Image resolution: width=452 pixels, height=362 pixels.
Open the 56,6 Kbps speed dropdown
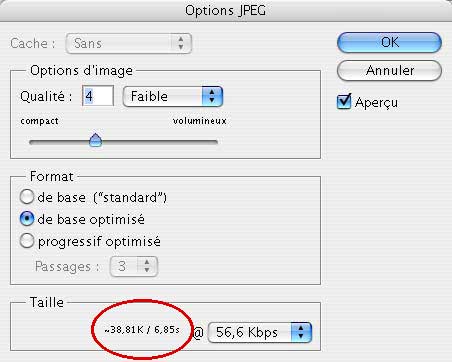click(x=260, y=332)
